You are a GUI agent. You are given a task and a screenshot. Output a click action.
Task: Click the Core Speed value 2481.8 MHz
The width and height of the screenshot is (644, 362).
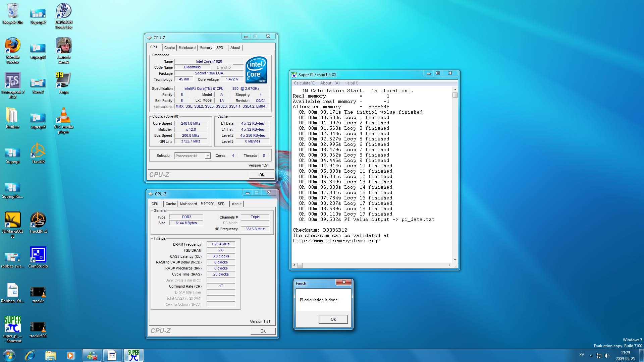tap(191, 123)
